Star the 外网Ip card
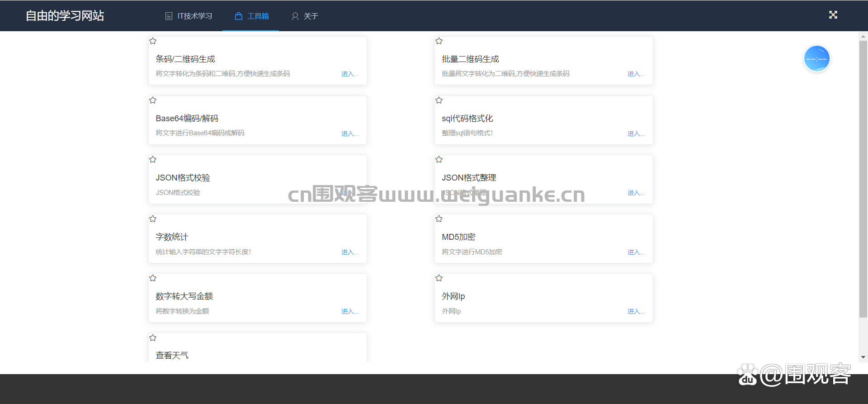Viewport: 868px width, 404px height. pos(439,278)
